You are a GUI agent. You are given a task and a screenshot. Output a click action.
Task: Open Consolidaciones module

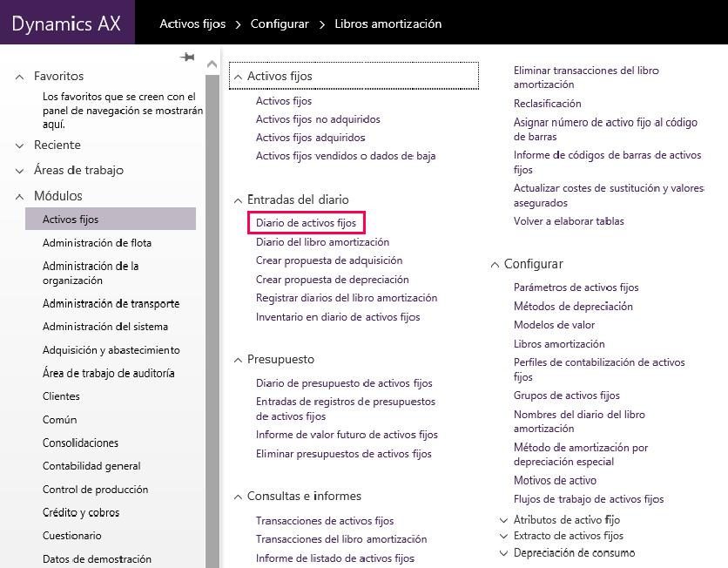coord(80,443)
